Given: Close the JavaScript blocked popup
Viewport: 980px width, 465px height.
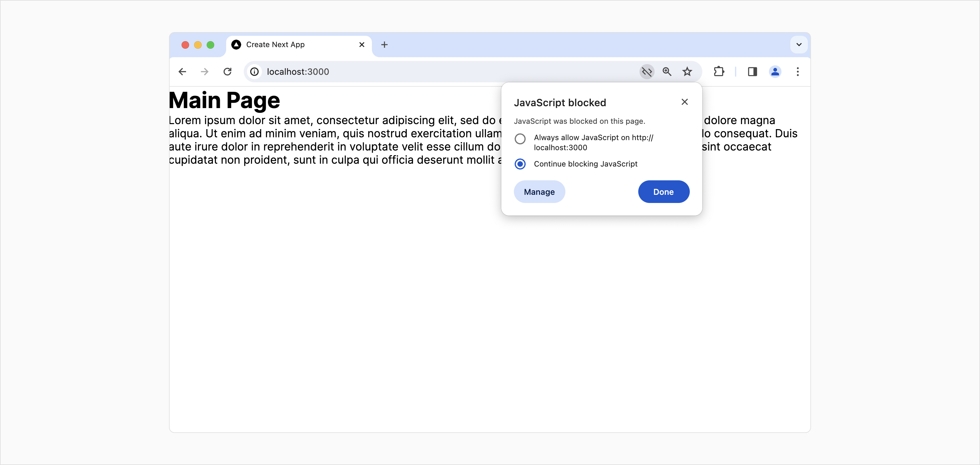Looking at the screenshot, I should click(684, 102).
